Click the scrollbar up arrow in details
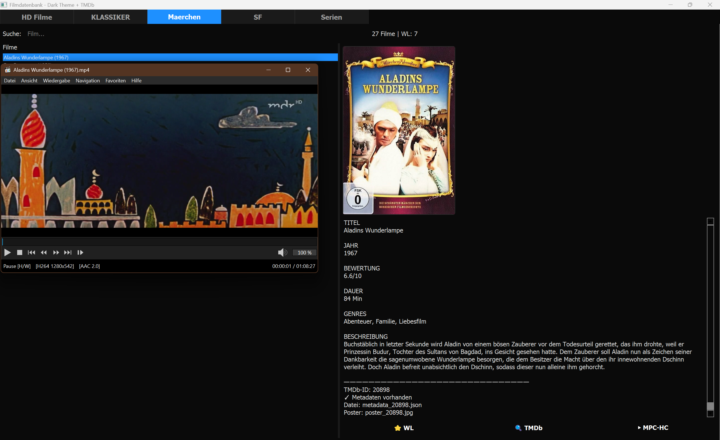This screenshot has height=440, width=720. click(x=710, y=221)
